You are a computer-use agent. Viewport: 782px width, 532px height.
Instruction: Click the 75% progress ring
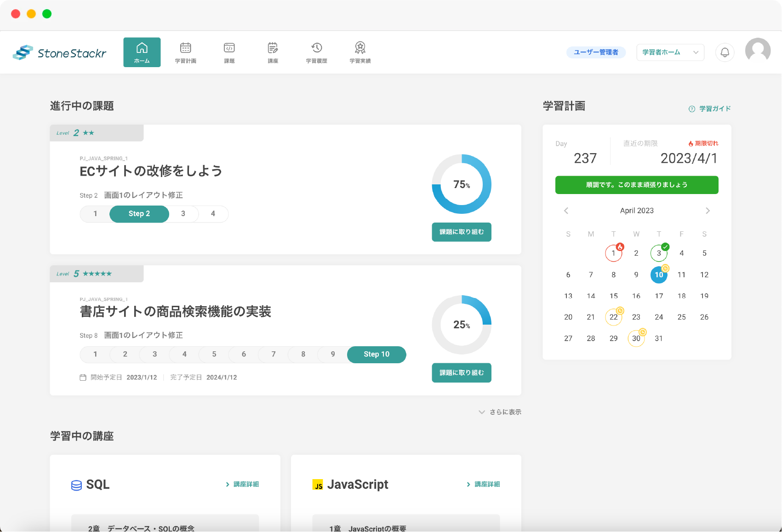pyautogui.click(x=462, y=184)
